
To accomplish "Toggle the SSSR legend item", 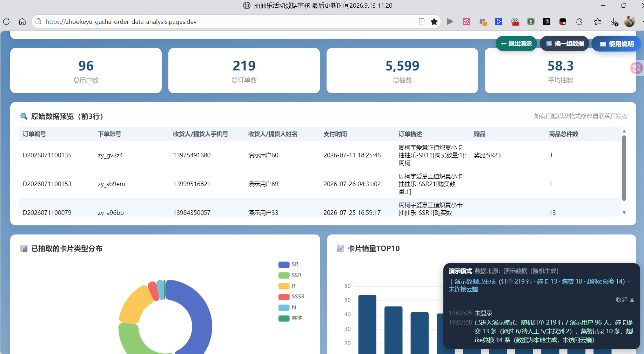I will [291, 297].
